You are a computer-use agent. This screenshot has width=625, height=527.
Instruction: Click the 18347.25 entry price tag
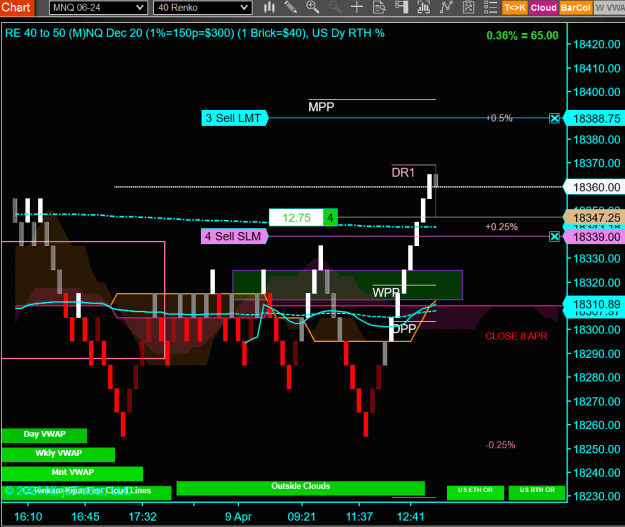coord(596,218)
